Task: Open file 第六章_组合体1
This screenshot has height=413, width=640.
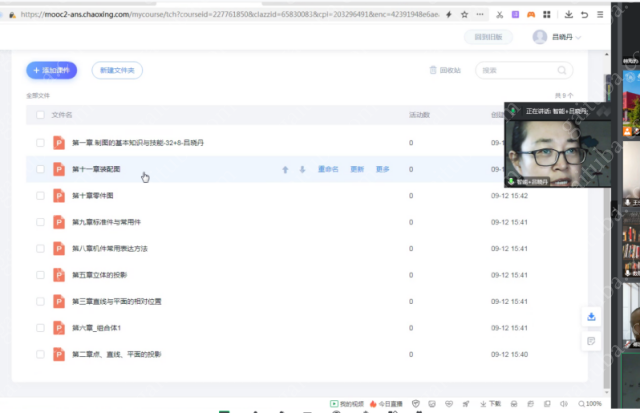Action: coord(97,328)
